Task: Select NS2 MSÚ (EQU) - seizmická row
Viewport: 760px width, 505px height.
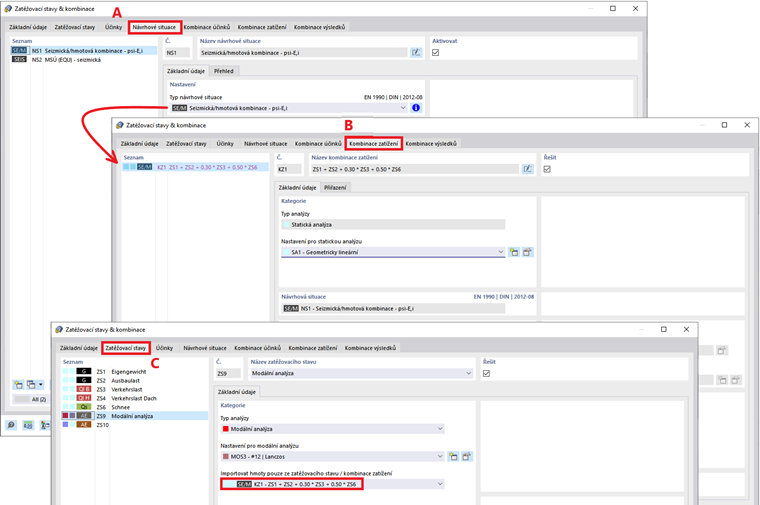Action: click(x=84, y=59)
